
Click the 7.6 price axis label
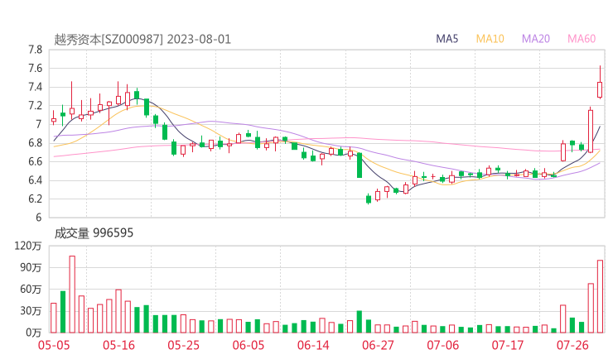click(x=35, y=69)
